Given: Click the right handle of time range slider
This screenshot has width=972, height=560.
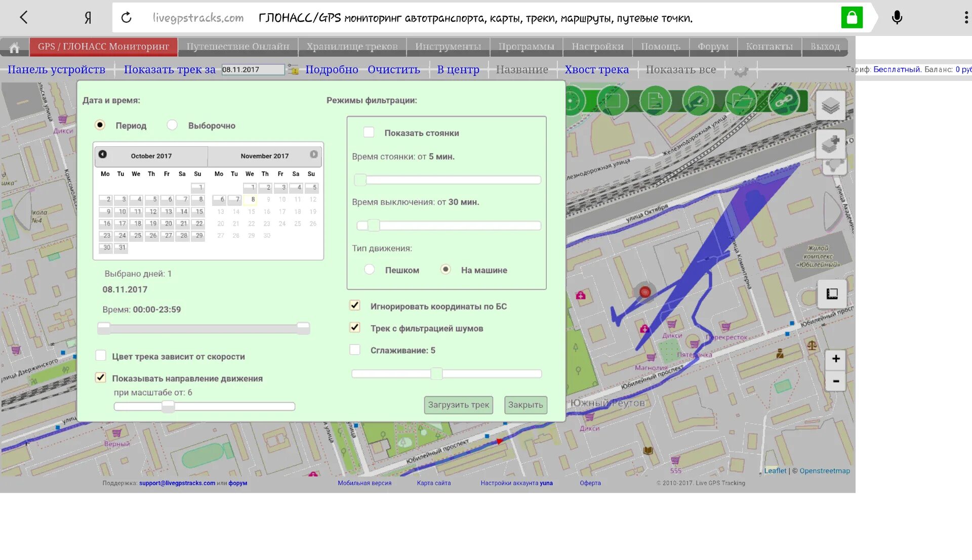Looking at the screenshot, I should coord(303,328).
